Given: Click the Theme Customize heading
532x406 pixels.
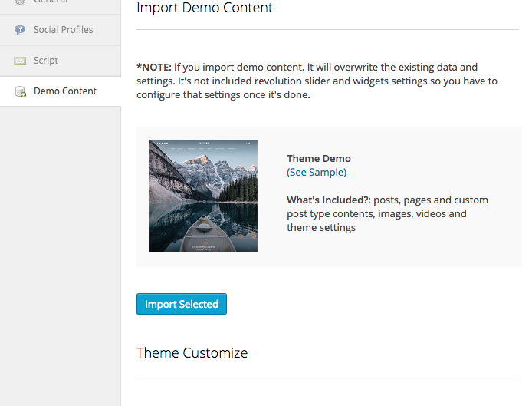Looking at the screenshot, I should click(192, 352).
